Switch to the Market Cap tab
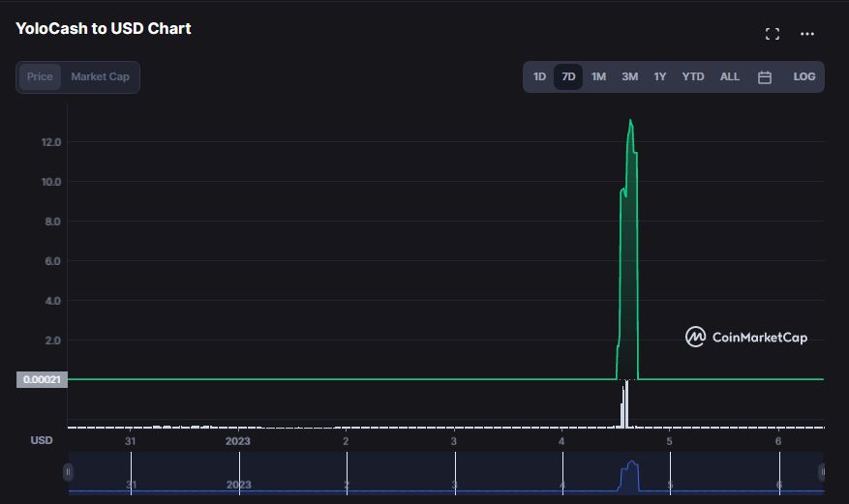The image size is (849, 504). point(100,76)
